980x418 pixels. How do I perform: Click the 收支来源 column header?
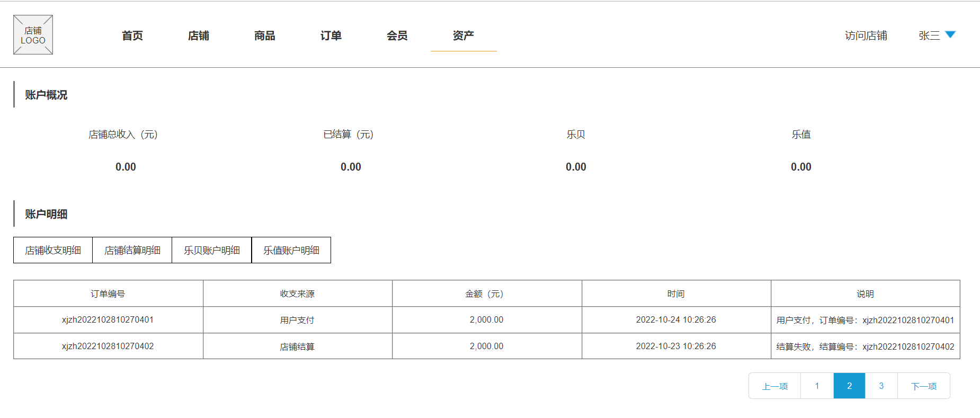click(297, 294)
